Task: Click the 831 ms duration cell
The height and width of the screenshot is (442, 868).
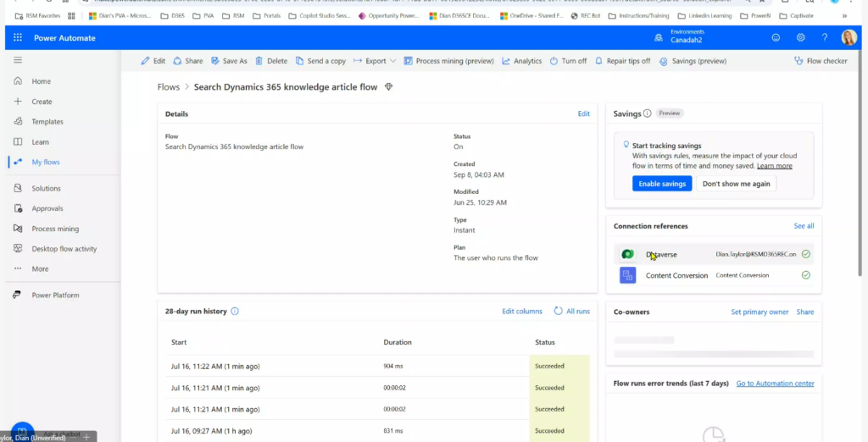Action: [x=393, y=431]
